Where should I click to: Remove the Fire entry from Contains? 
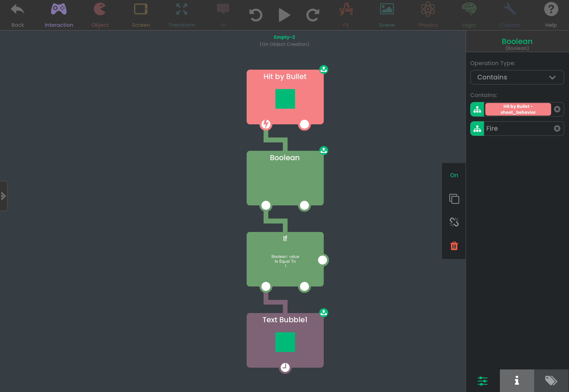(x=557, y=129)
